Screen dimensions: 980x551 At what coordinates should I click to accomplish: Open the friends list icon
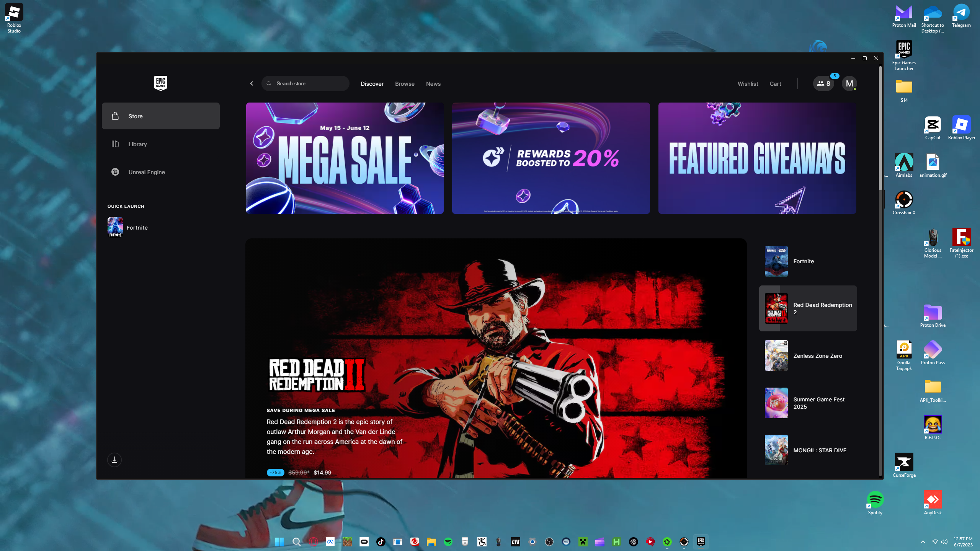[x=823, y=83]
